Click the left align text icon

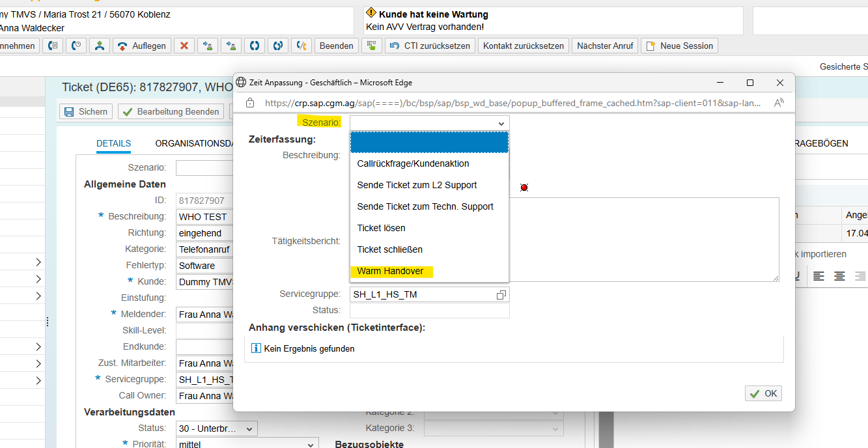[x=819, y=276]
